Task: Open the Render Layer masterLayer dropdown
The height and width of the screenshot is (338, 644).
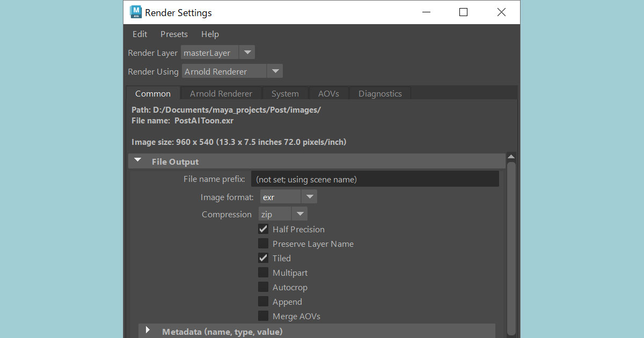Action: point(217,53)
